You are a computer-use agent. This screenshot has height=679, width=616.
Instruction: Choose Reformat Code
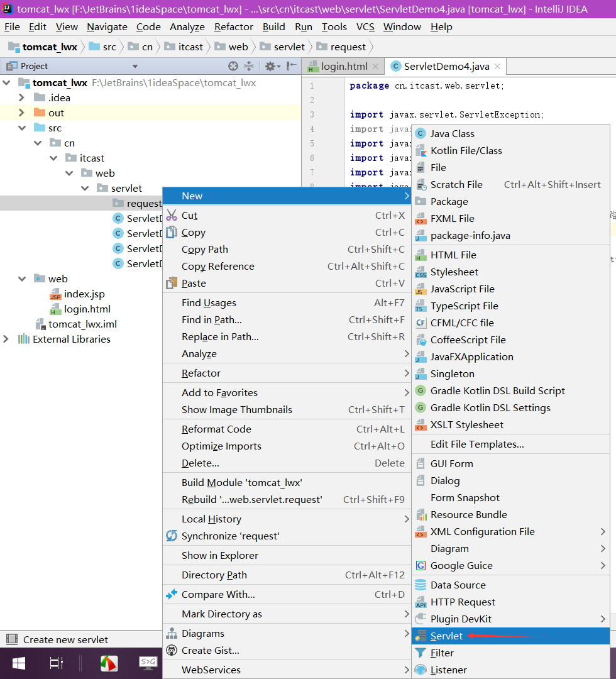click(287, 429)
